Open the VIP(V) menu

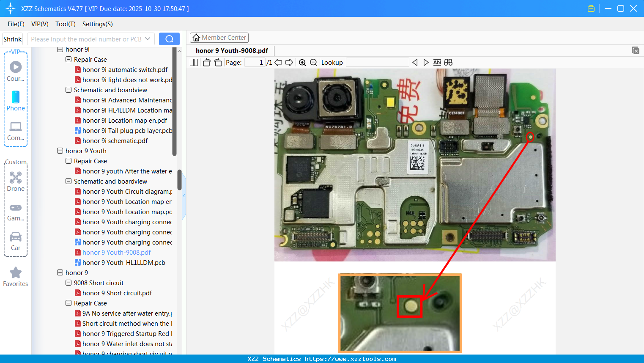click(40, 24)
